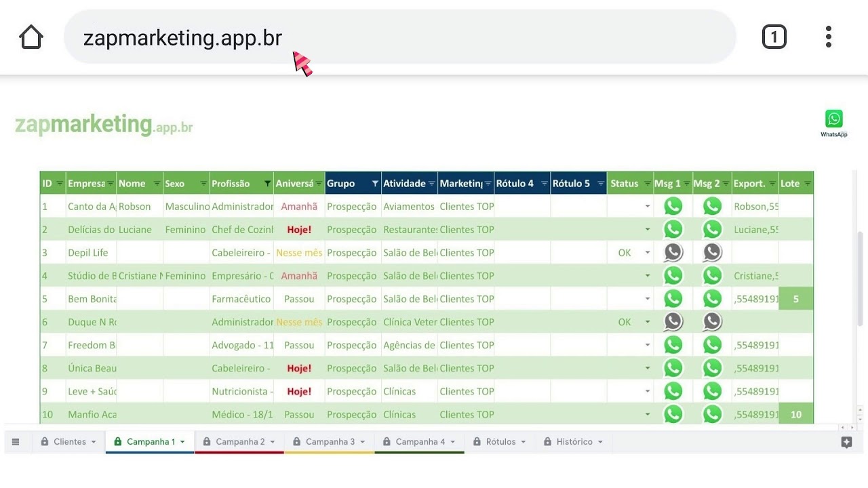The width and height of the screenshot is (868, 488).
Task: Select the Lote cell showing 5
Action: (796, 299)
